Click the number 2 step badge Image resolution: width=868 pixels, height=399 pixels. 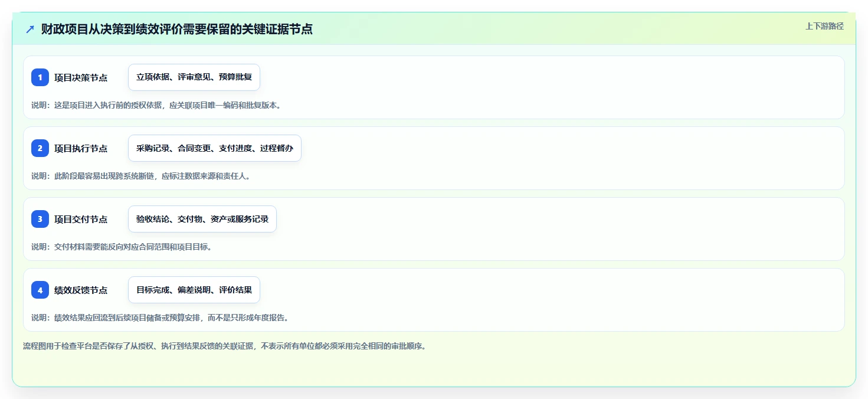(x=40, y=148)
